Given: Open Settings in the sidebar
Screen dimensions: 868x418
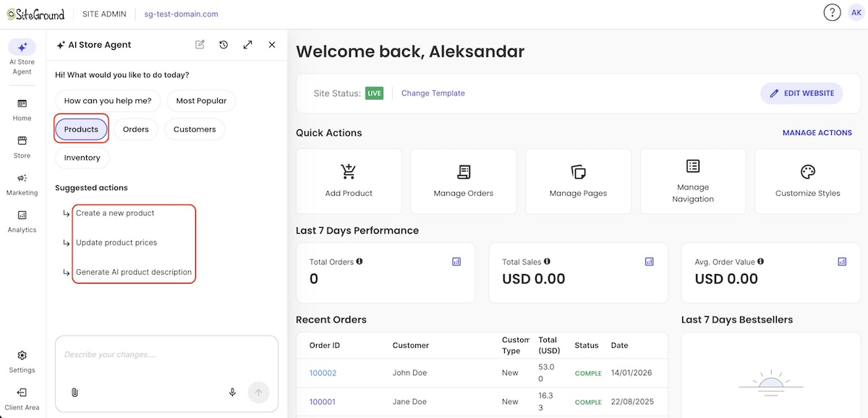Looking at the screenshot, I should tap(22, 362).
